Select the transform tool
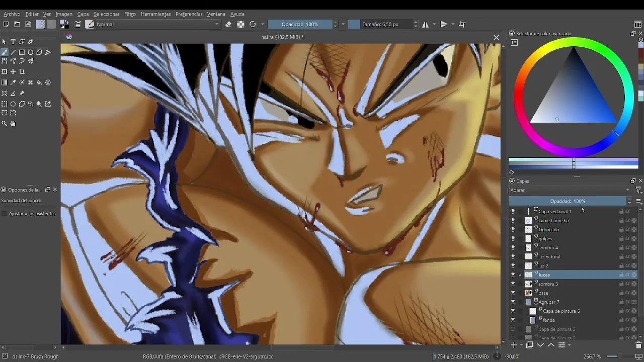 click(4, 72)
